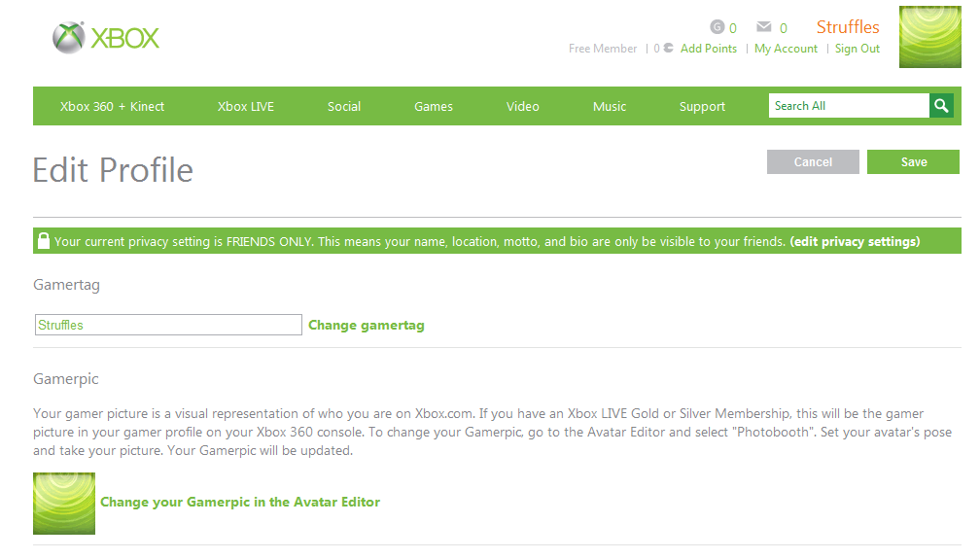Image resolution: width=980 pixels, height=559 pixels.
Task: Click the gamerpic image beside the Avatar Editor link
Action: [x=64, y=504]
